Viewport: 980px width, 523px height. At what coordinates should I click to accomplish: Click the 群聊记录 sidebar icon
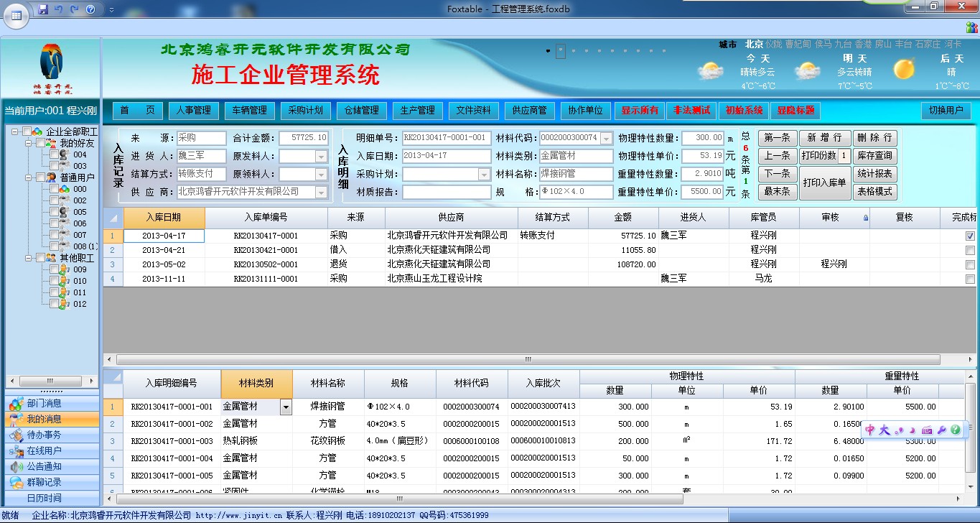pyautogui.click(x=15, y=483)
